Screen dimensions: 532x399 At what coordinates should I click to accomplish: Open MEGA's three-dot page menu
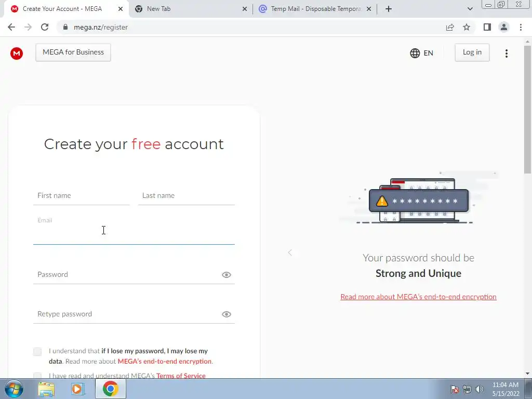(x=506, y=54)
